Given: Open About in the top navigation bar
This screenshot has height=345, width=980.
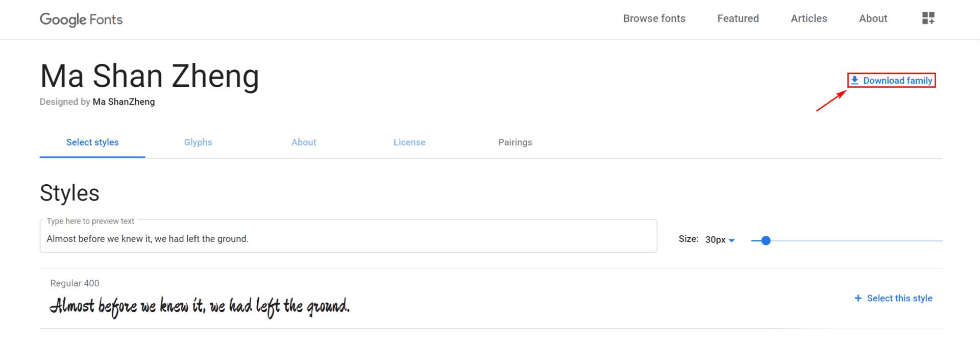Looking at the screenshot, I should 873,18.
